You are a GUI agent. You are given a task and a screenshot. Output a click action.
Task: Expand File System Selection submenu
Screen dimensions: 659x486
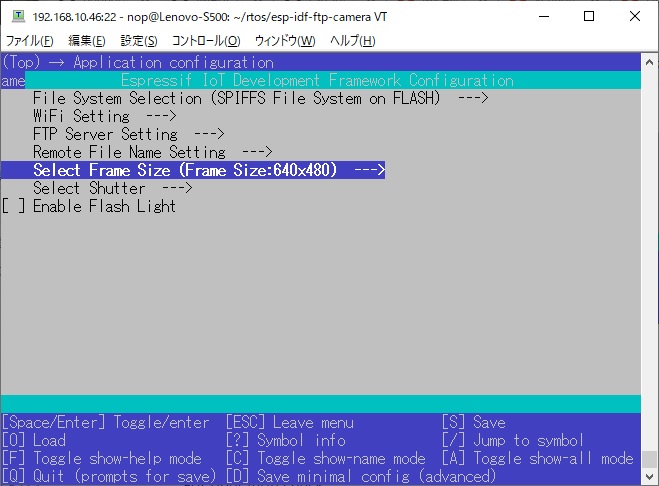coord(261,98)
